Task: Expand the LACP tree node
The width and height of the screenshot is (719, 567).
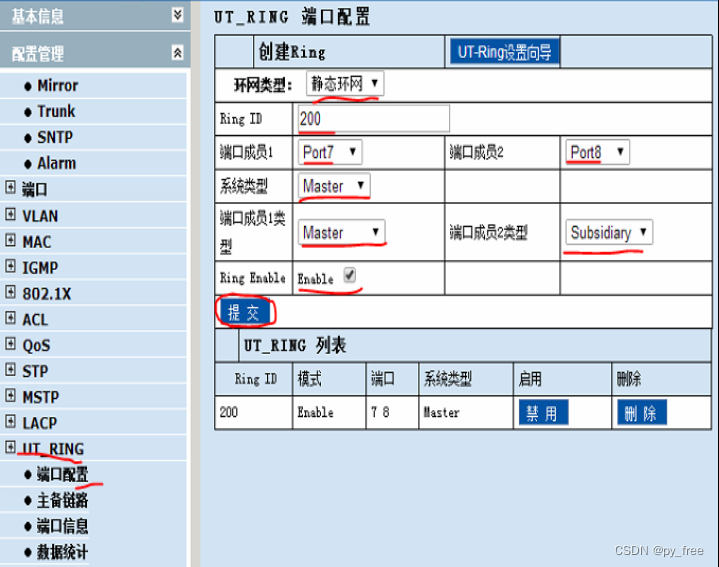Action: tap(10, 421)
